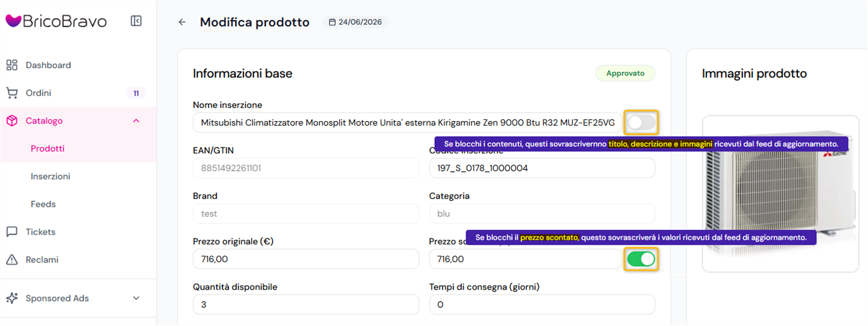Screen dimensions: 868x326
Task: Open the BricoBravo logo link
Action: [56, 21]
